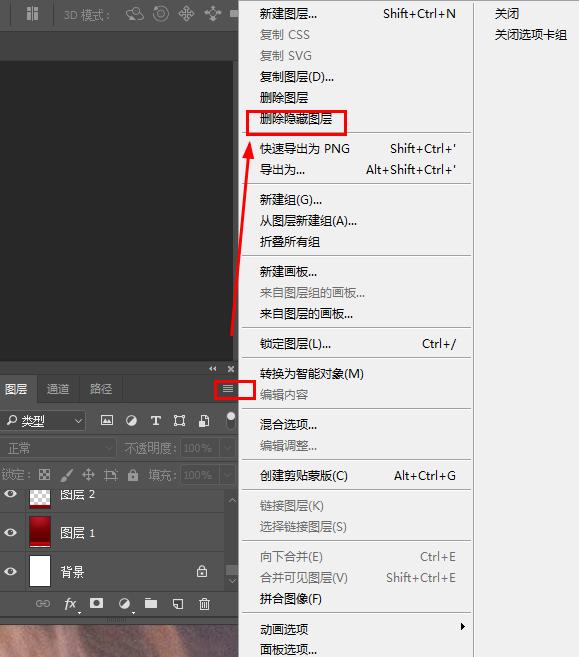Open the Layers panel hamburger menu
Image resolution: width=579 pixels, height=657 pixels.
228,389
